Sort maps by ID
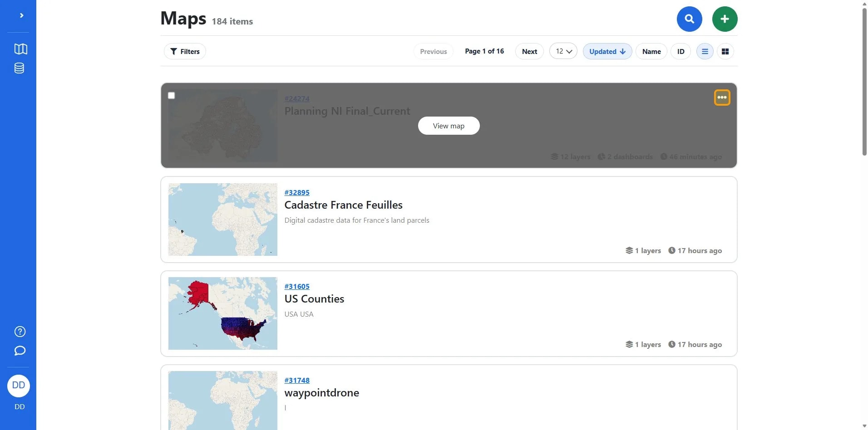Viewport: 868px width, 430px height. (x=681, y=51)
